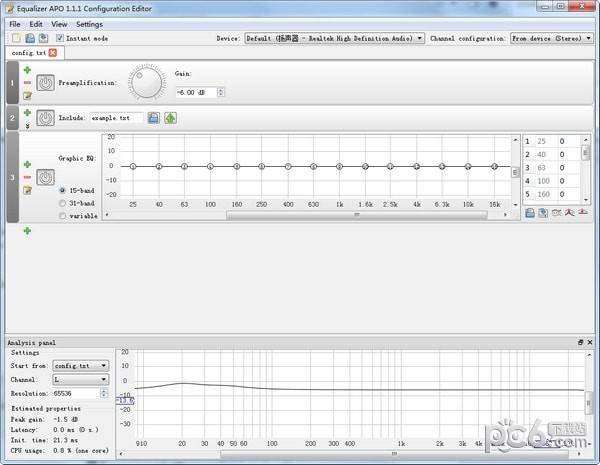Click green plus icon above Preamplification row

pos(27,70)
